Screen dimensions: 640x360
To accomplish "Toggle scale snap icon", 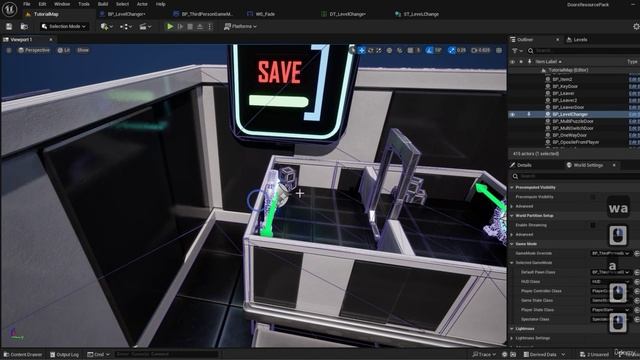I will [452, 50].
